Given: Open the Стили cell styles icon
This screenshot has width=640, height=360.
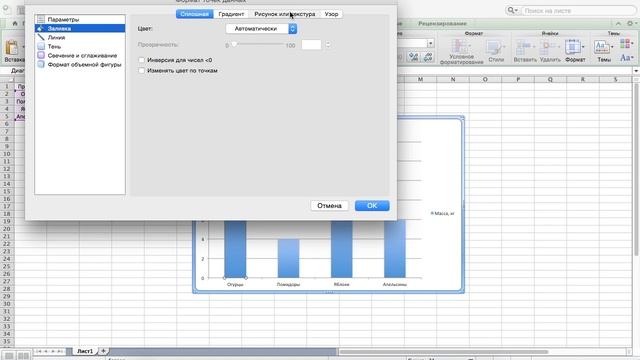Looking at the screenshot, I should [496, 47].
